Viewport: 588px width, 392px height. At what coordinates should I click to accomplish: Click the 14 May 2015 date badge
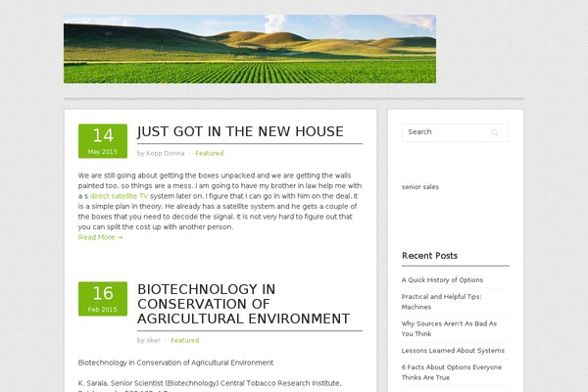(x=103, y=141)
